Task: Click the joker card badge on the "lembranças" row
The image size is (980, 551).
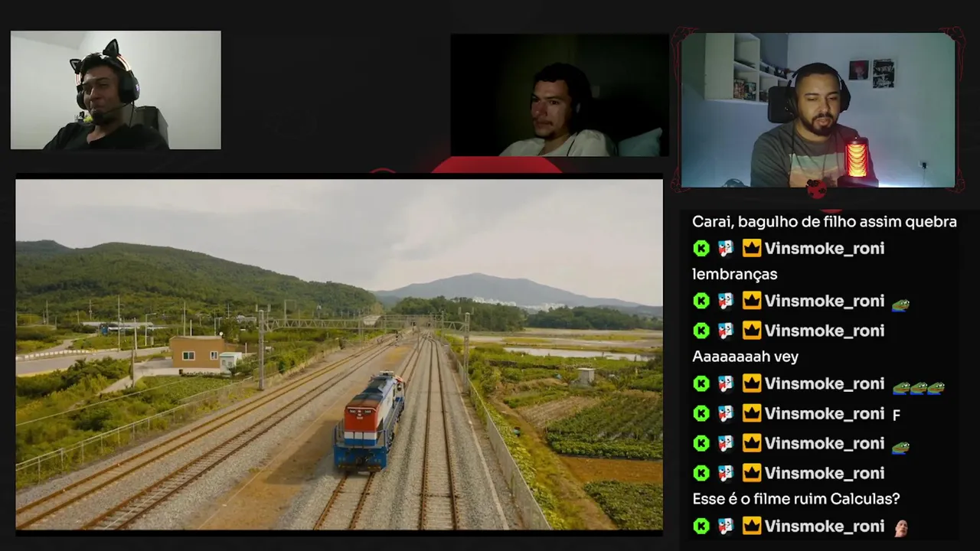Action: pyautogui.click(x=726, y=248)
